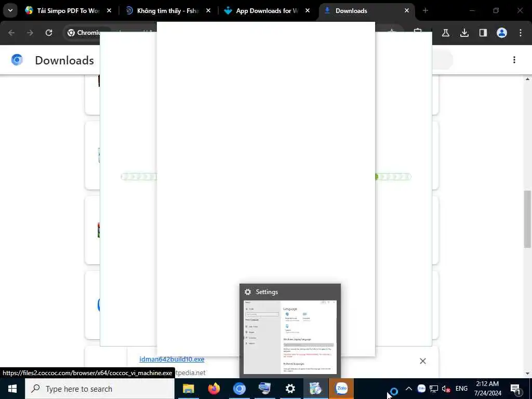
Task: Go back to previous page
Action: (11, 33)
